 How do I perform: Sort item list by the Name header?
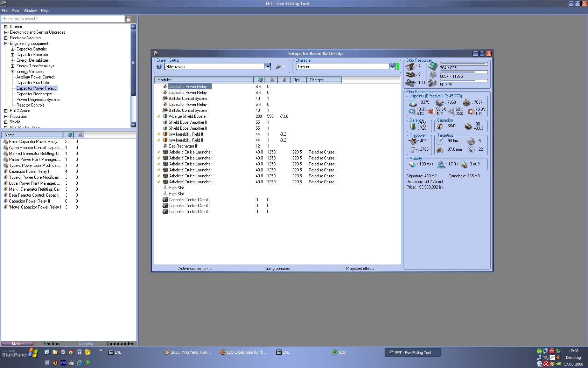(x=32, y=135)
